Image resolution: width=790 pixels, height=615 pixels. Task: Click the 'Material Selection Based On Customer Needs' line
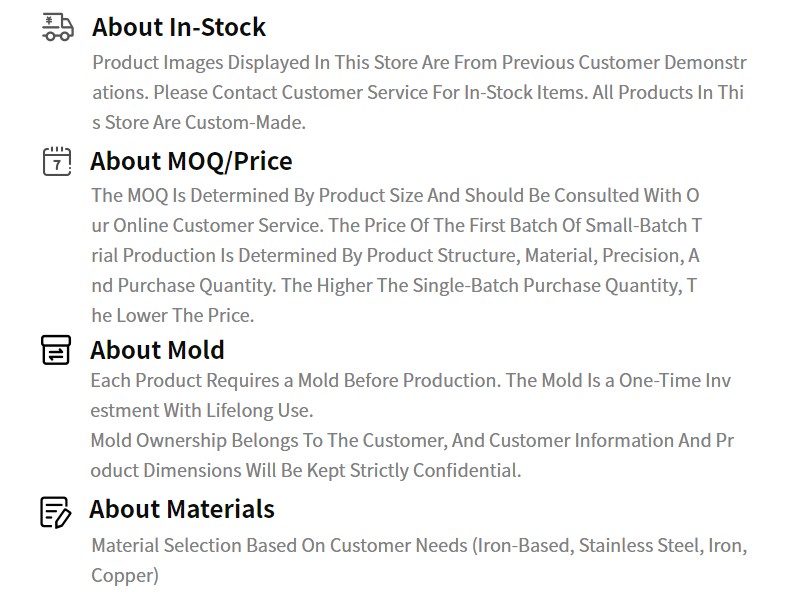pyautogui.click(x=419, y=546)
